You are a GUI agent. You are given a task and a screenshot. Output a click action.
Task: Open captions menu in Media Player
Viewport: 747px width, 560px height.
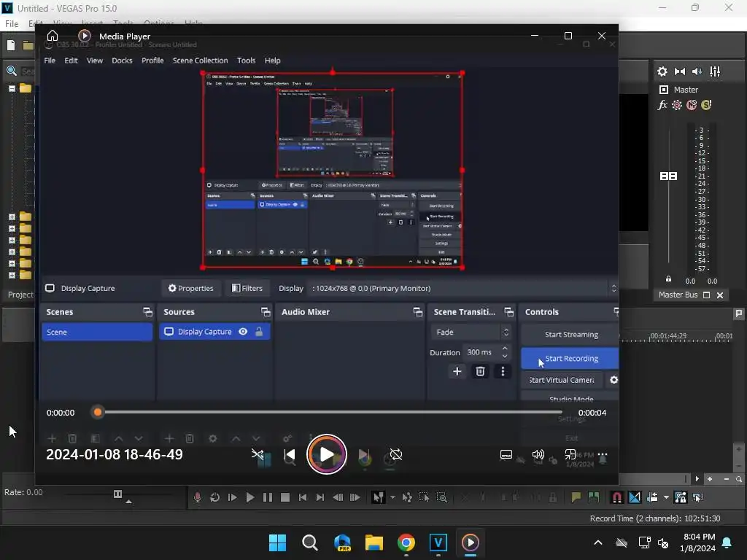pos(506,455)
